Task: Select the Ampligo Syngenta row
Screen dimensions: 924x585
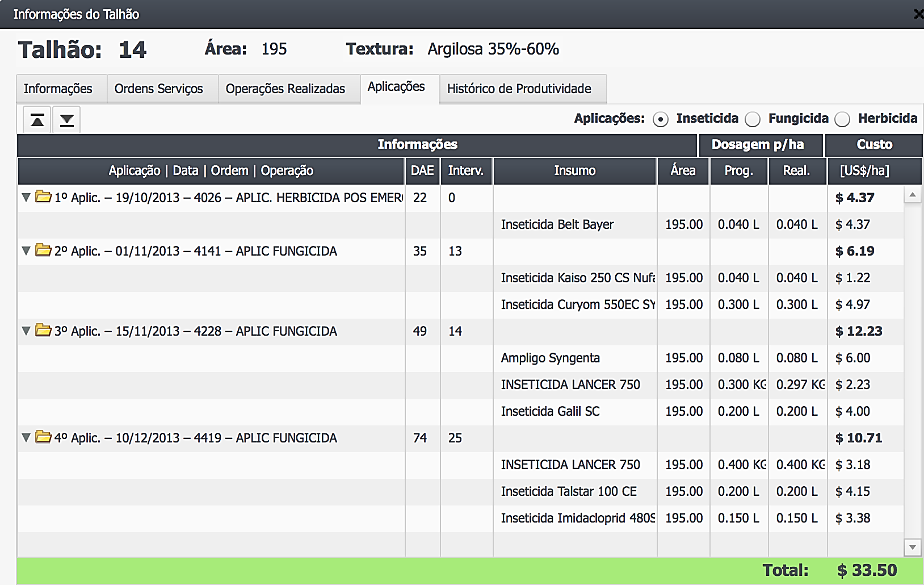Action: coord(460,358)
